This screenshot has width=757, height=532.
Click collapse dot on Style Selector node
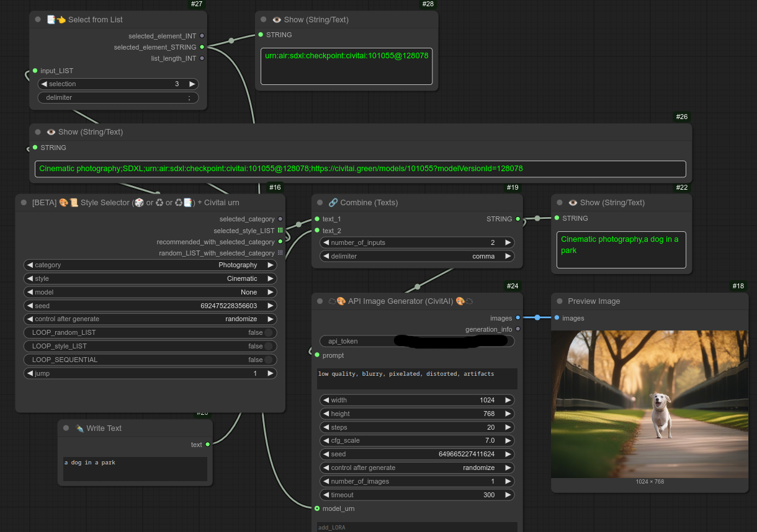point(24,203)
